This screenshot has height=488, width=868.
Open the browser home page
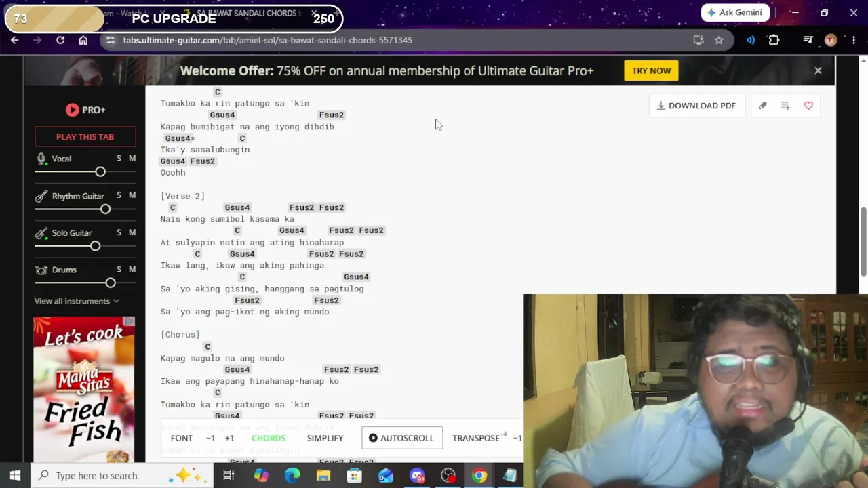83,40
